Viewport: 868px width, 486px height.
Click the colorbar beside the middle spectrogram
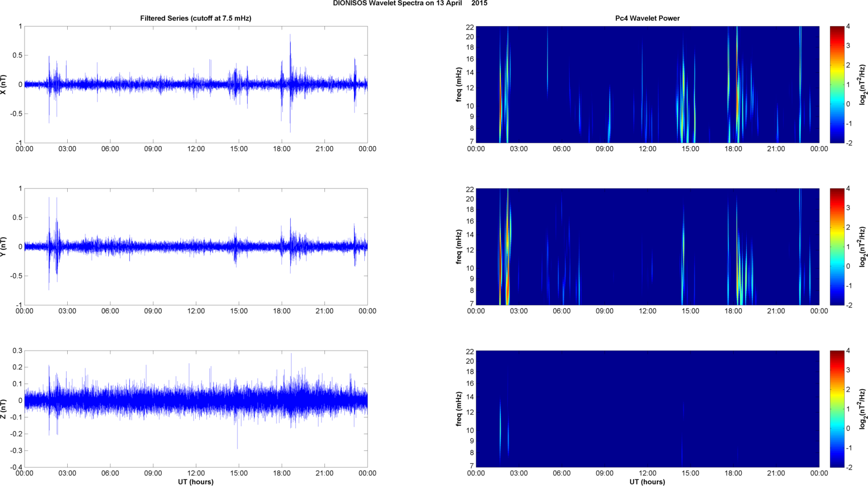pyautogui.click(x=837, y=246)
